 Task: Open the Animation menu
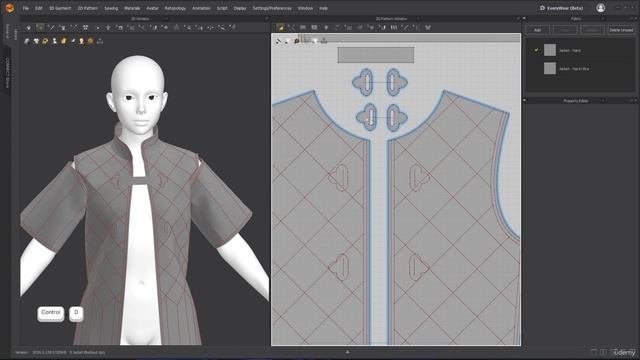click(x=201, y=8)
